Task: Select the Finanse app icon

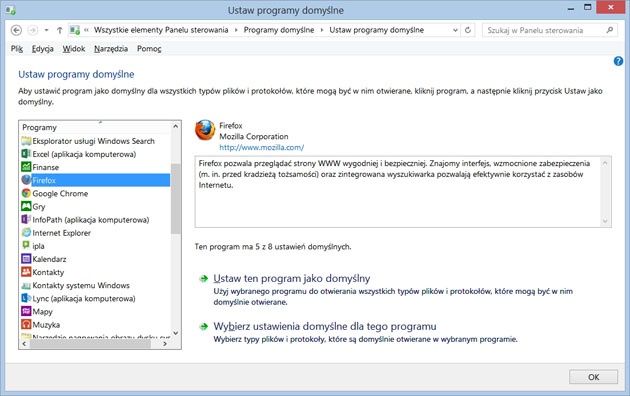Action: 26,167
